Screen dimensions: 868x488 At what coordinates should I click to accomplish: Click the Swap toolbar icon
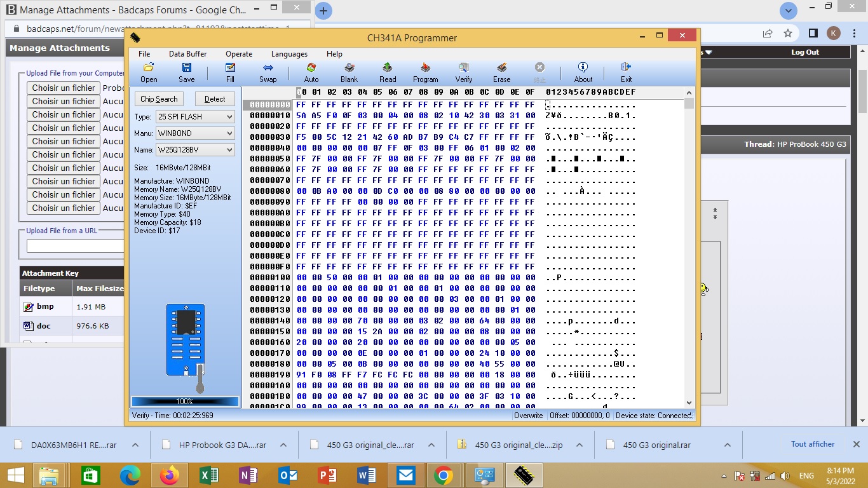click(x=268, y=72)
